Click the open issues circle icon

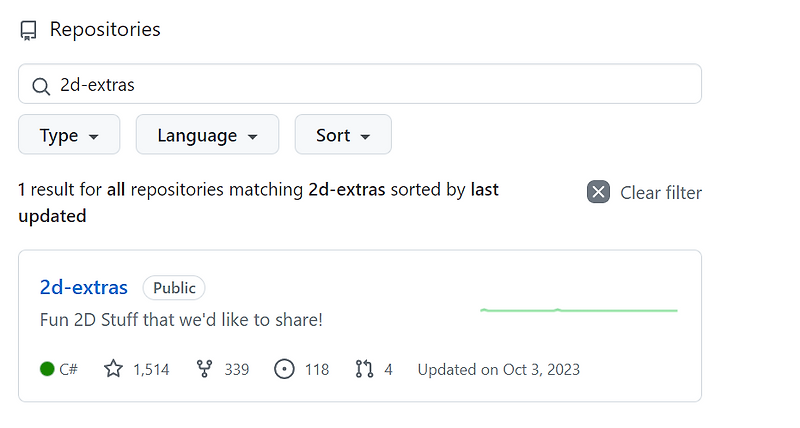[x=284, y=369]
